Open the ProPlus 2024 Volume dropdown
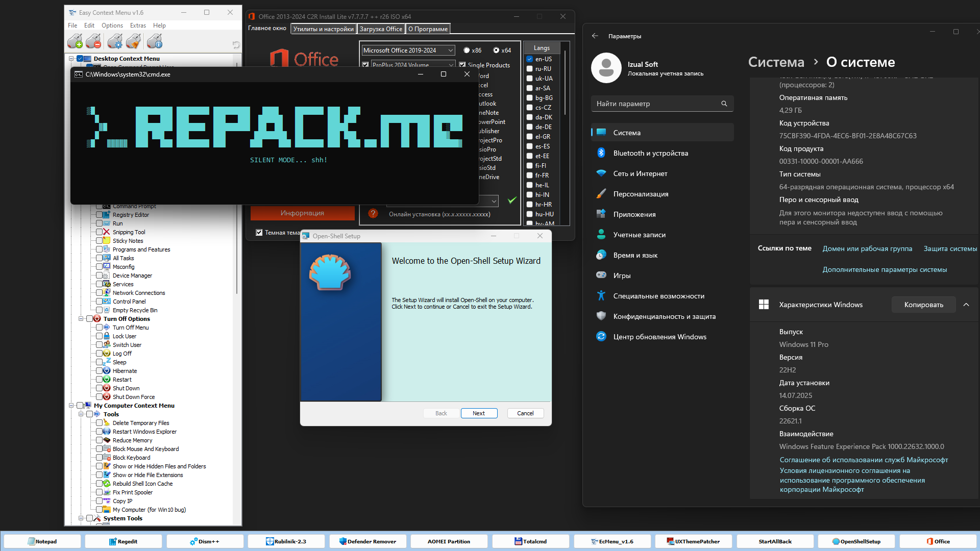Screen dimensions: 980x551 [x=412, y=65]
